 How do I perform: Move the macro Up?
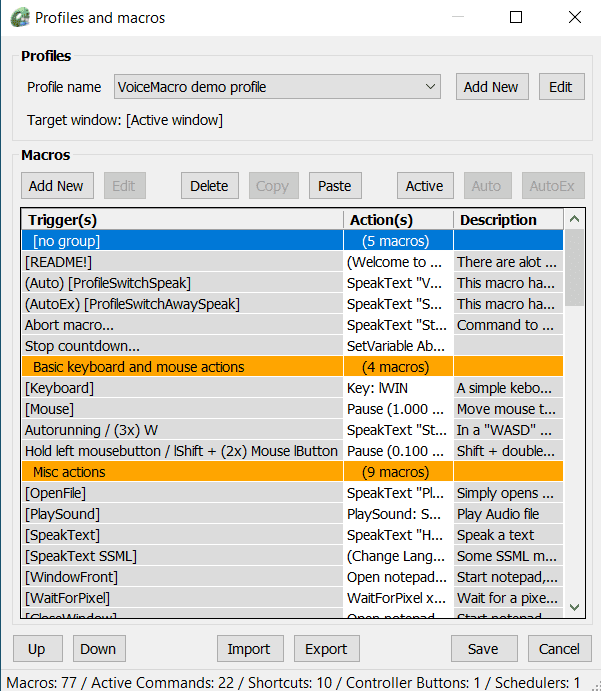pyautogui.click(x=37, y=649)
